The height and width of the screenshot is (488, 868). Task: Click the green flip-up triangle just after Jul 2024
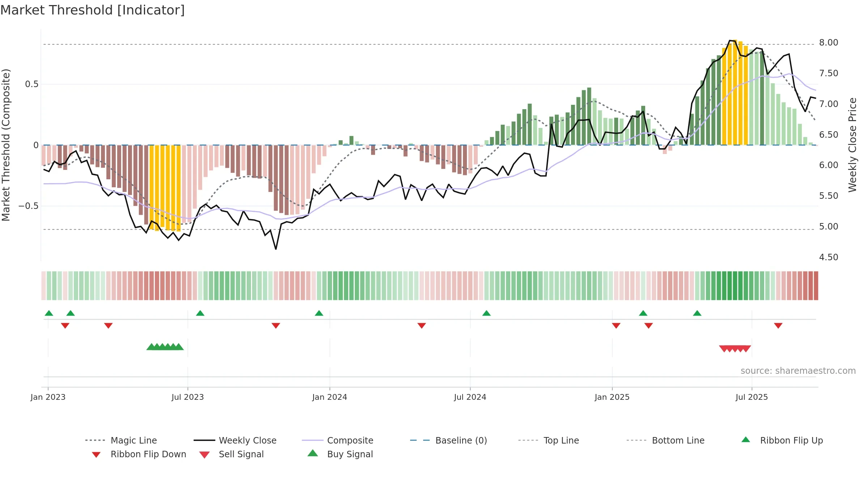[486, 313]
